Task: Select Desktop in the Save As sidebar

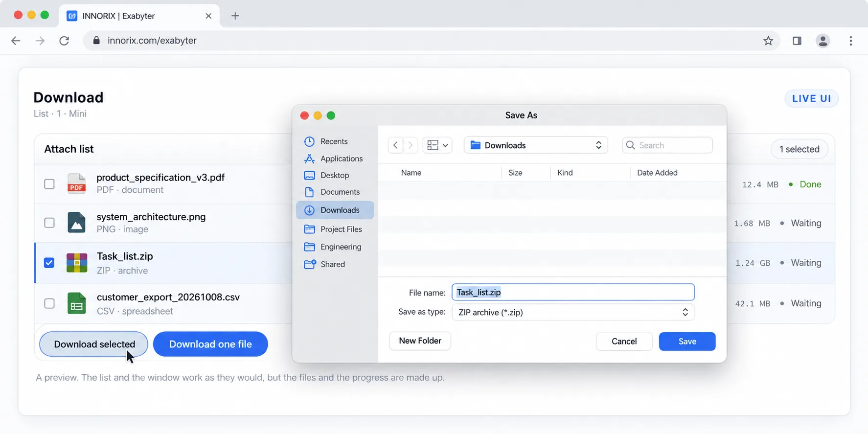Action: [x=335, y=175]
